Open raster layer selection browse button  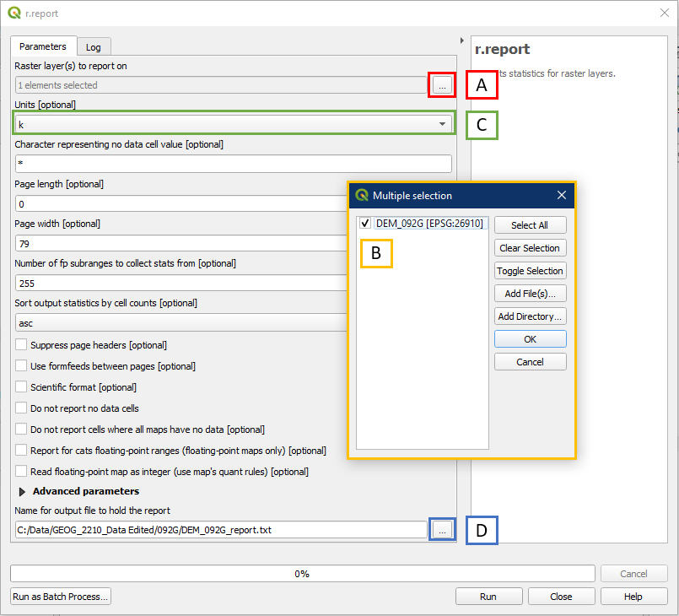(443, 85)
